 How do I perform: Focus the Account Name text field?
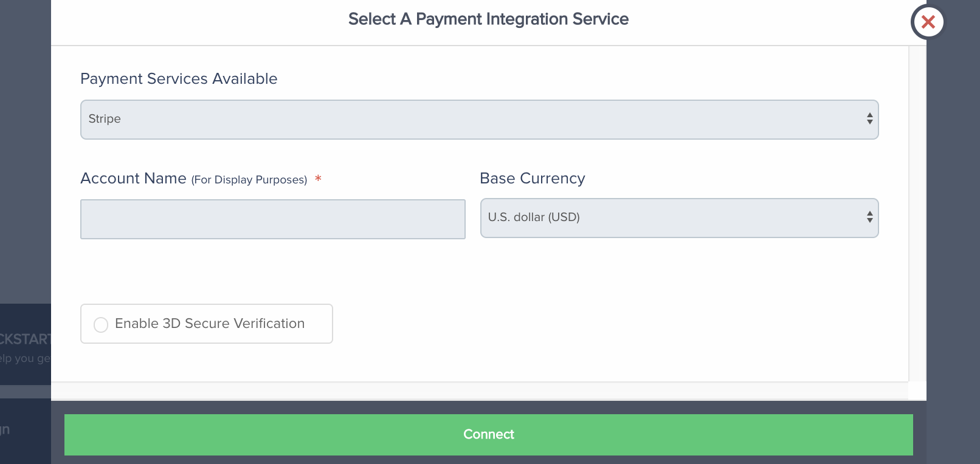click(x=273, y=219)
